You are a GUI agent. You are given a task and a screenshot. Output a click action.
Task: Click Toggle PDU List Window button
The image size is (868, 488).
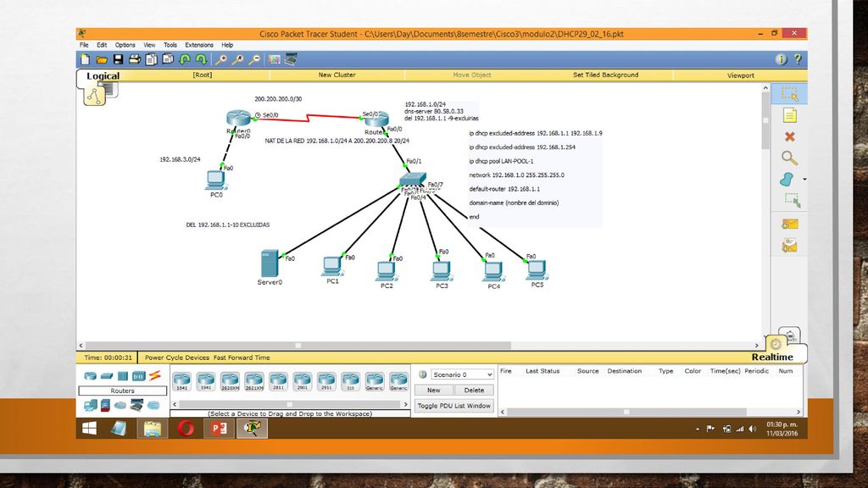[454, 406]
